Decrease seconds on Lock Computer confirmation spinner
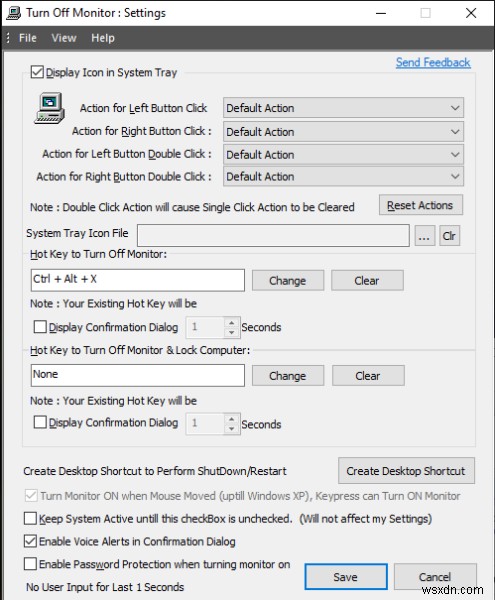 pos(231,429)
